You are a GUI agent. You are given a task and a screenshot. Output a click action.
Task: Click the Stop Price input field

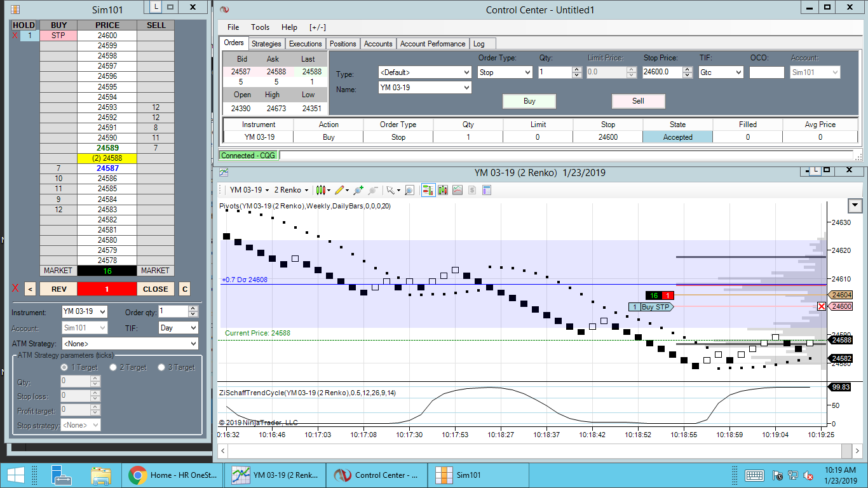tap(663, 72)
